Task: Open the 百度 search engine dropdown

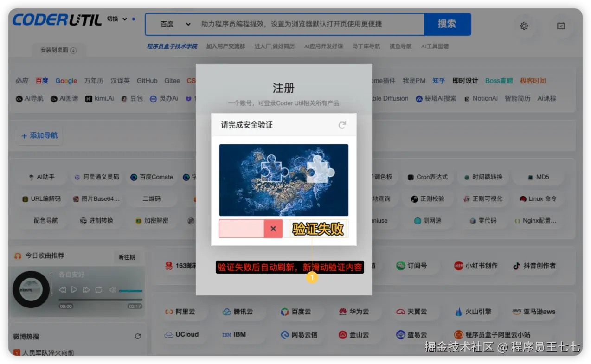Action: click(171, 24)
